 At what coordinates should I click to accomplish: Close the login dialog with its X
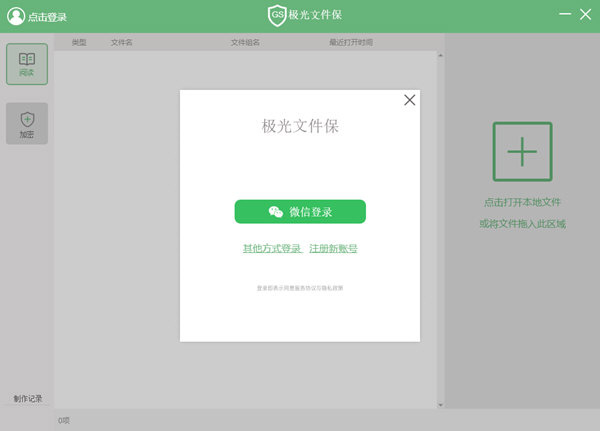click(x=409, y=100)
